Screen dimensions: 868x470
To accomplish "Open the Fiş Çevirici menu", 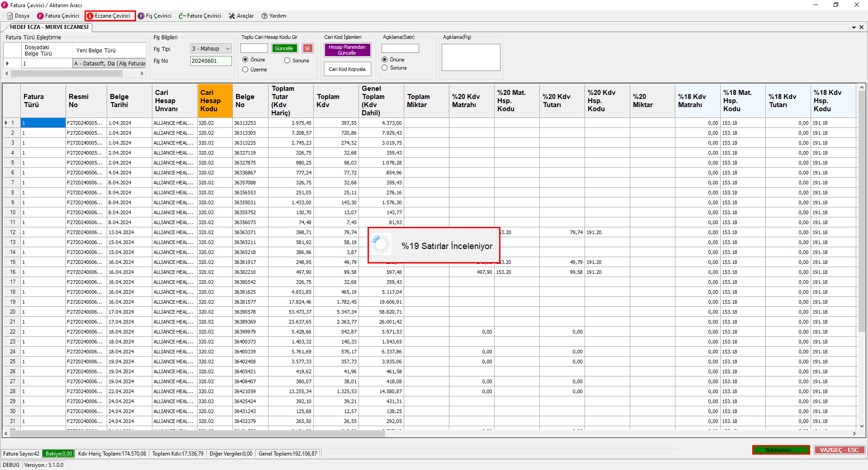I will [x=155, y=16].
